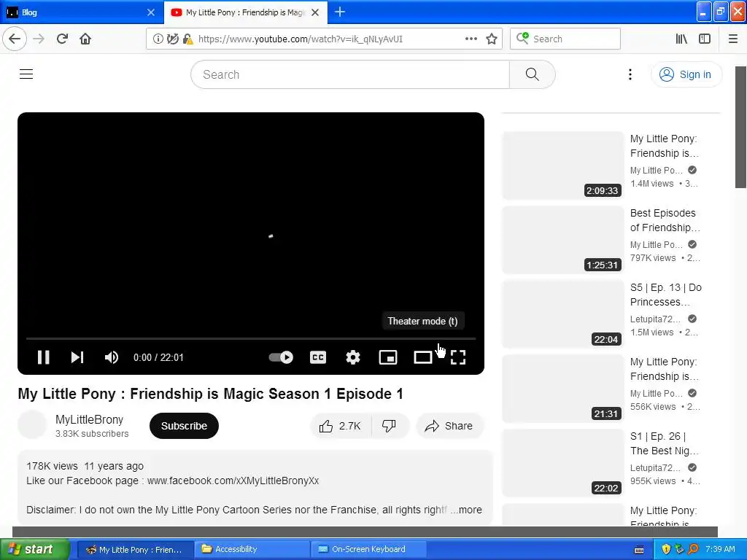Like the video with 2.7K likes
747x560 pixels.
point(340,426)
